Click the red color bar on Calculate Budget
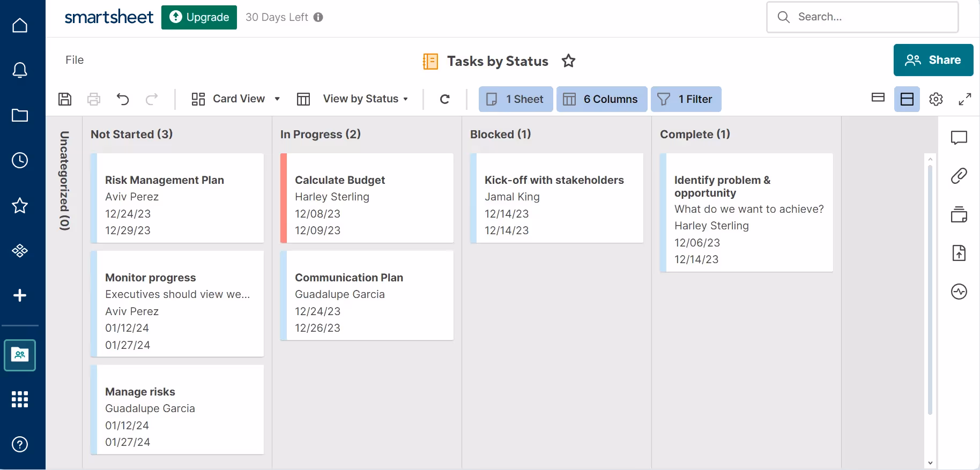 pyautogui.click(x=284, y=198)
